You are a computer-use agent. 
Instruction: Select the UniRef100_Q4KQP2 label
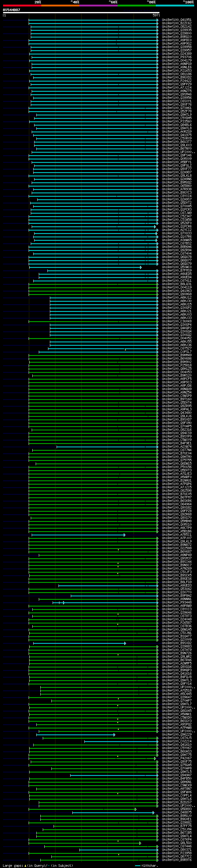(176, 328)
